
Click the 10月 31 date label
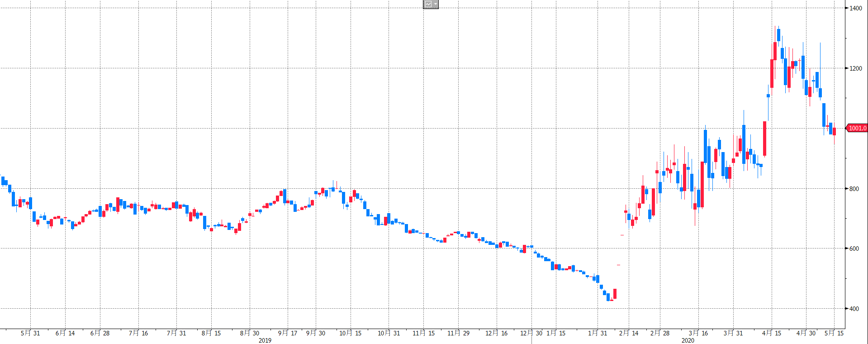[389, 333]
